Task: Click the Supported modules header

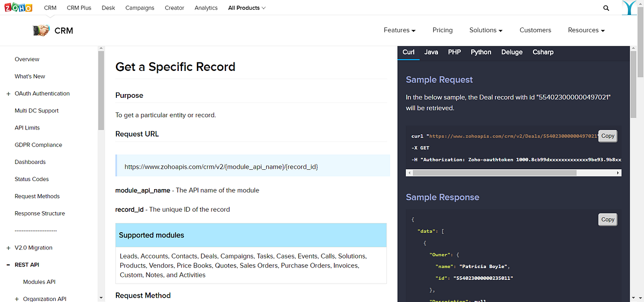Action: click(251, 235)
